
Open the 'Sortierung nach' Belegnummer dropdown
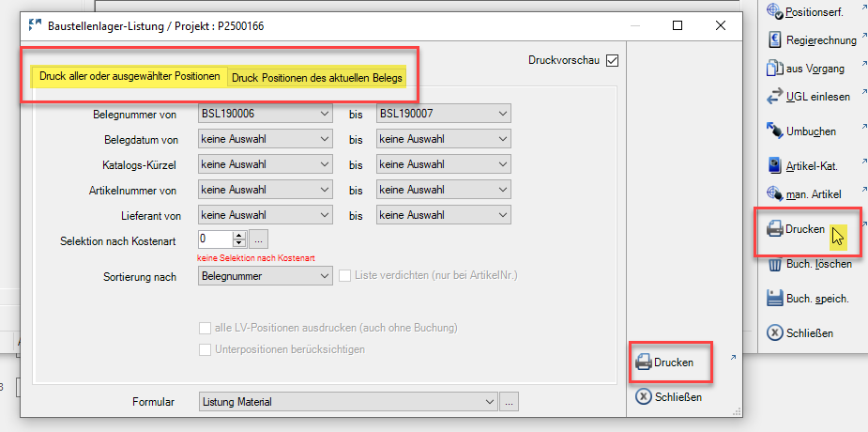click(x=266, y=275)
